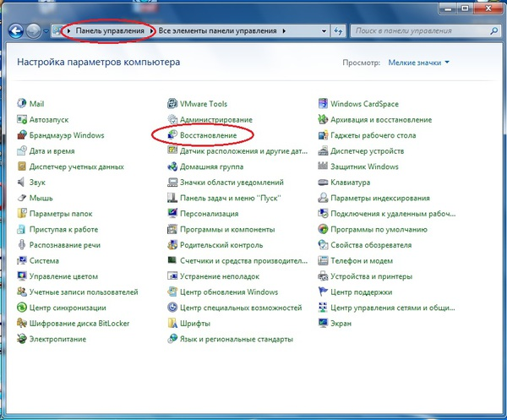Expand the arrow before Панель управления breadcrumb

(x=69, y=31)
